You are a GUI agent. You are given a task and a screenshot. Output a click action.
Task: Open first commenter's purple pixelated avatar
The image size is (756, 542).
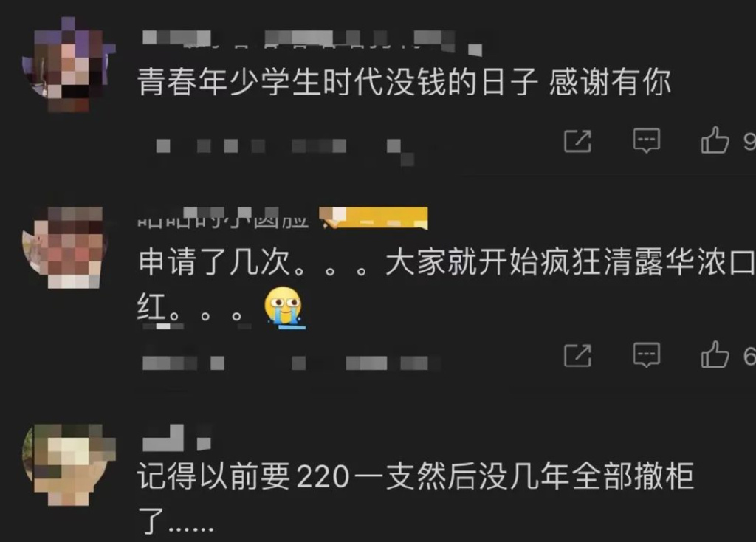(69, 65)
